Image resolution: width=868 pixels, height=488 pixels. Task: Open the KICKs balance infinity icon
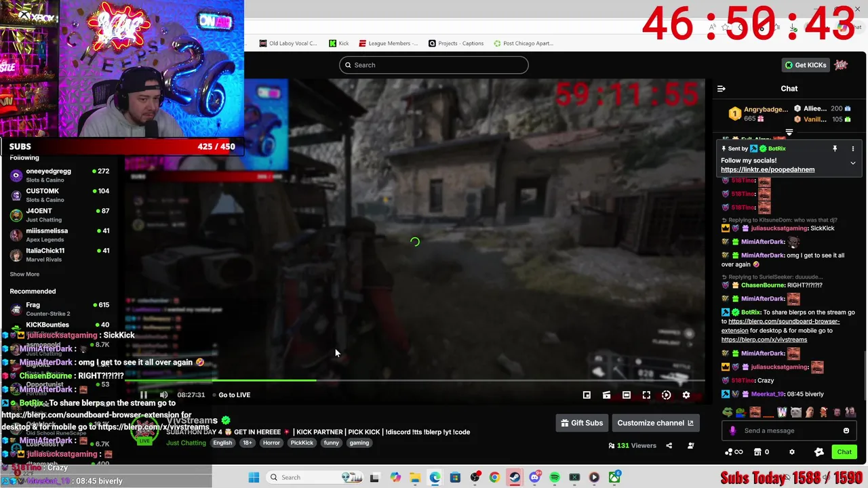[734, 452]
